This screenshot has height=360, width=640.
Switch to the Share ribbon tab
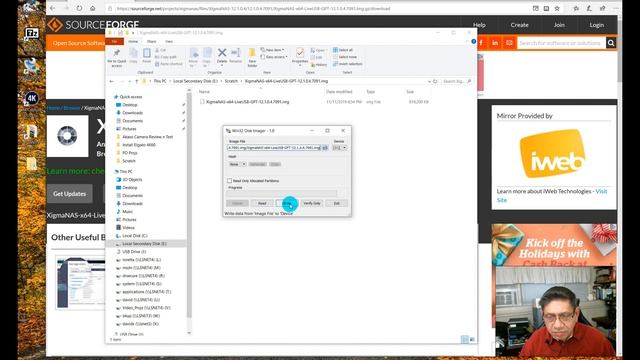tap(151, 42)
